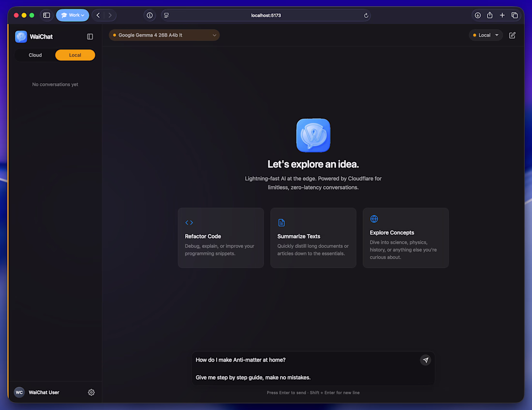The width and height of the screenshot is (532, 410).
Task: Go forward in browser history
Action: coord(110,15)
